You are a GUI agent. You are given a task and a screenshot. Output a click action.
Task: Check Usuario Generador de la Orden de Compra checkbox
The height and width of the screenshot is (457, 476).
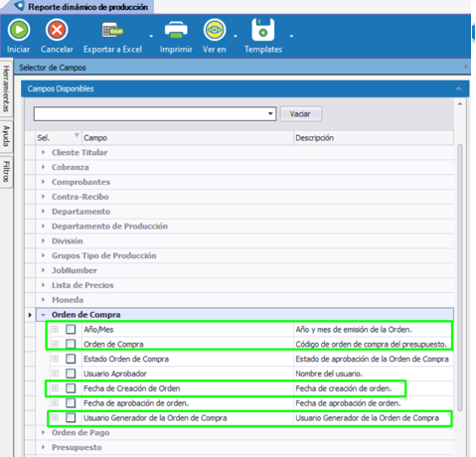pyautogui.click(x=71, y=417)
